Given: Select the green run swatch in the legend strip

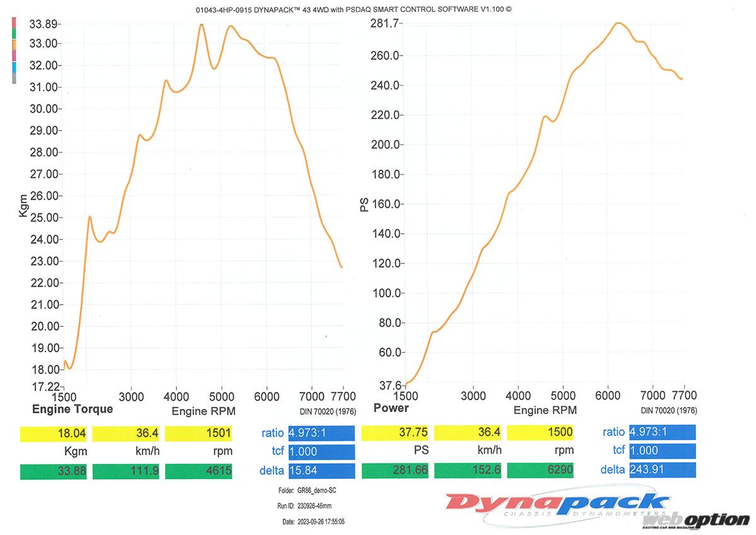Looking at the screenshot, I should [x=14, y=33].
